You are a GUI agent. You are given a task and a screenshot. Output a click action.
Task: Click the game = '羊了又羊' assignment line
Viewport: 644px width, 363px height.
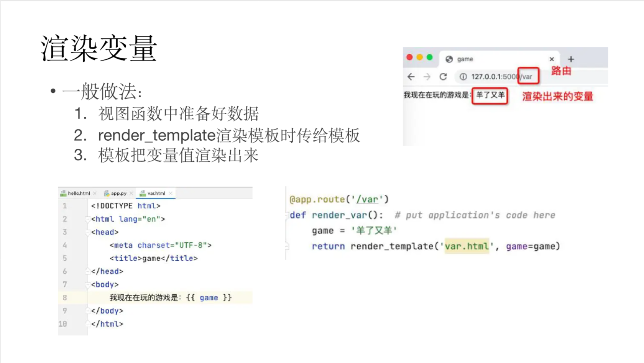354,230
